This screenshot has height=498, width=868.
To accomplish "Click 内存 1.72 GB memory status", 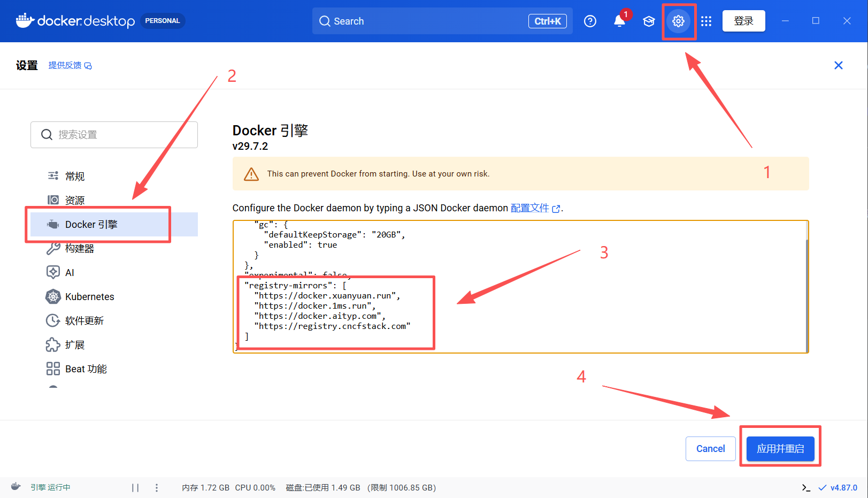I will pyautogui.click(x=206, y=488).
